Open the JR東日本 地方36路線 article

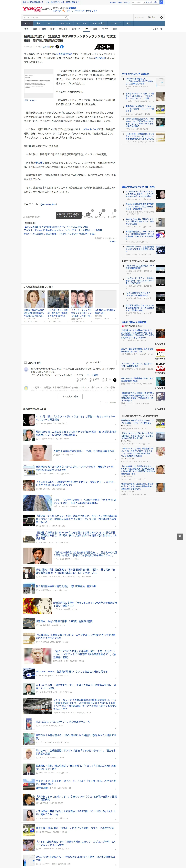click(x=64, y=621)
